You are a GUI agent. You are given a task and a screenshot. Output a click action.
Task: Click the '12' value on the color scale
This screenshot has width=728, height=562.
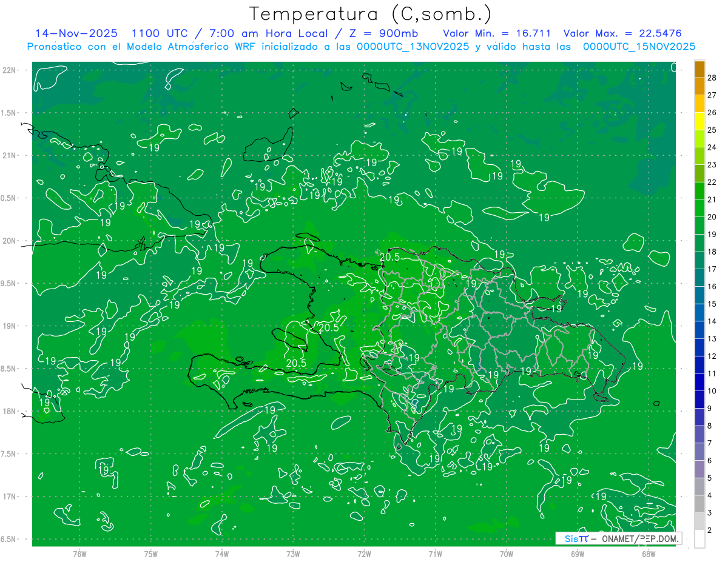pyautogui.click(x=712, y=356)
